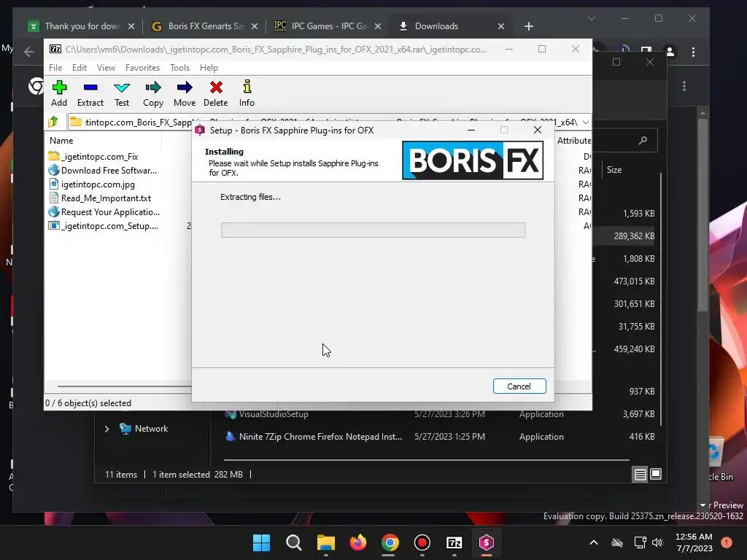Expand the 7-Zip address path dropdown

tap(586, 122)
